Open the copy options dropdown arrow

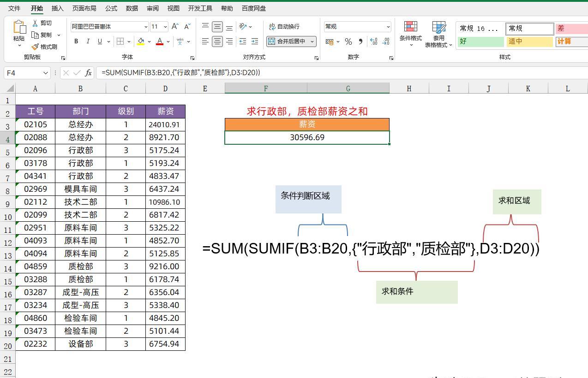coord(59,35)
